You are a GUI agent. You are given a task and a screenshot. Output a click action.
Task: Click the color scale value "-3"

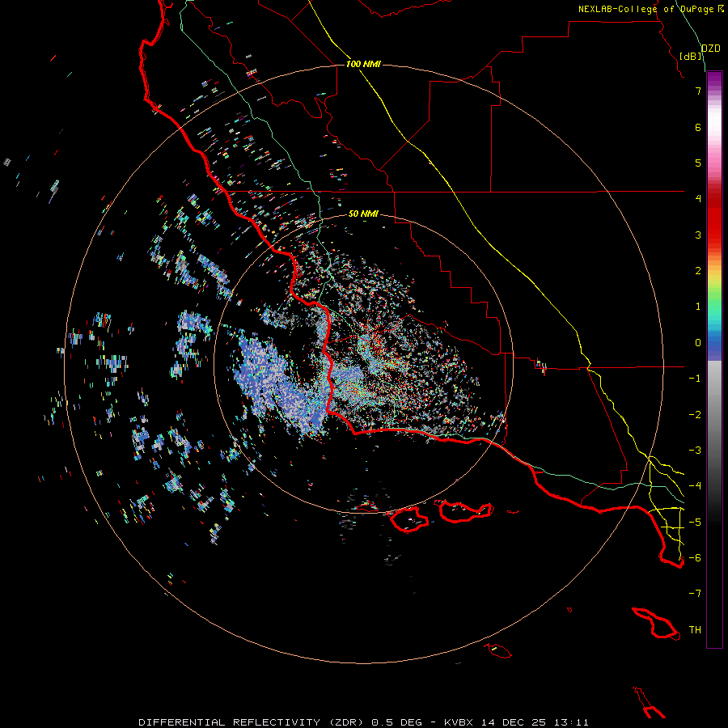695,450
